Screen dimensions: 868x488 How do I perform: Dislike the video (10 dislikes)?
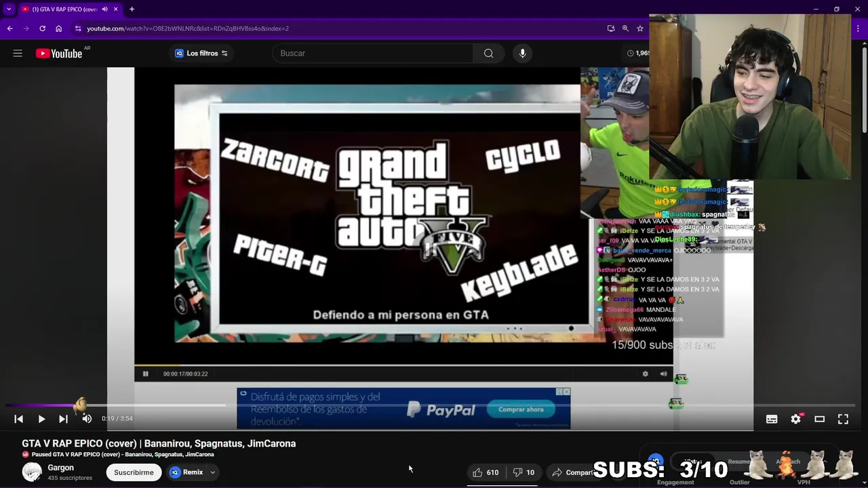click(524, 472)
